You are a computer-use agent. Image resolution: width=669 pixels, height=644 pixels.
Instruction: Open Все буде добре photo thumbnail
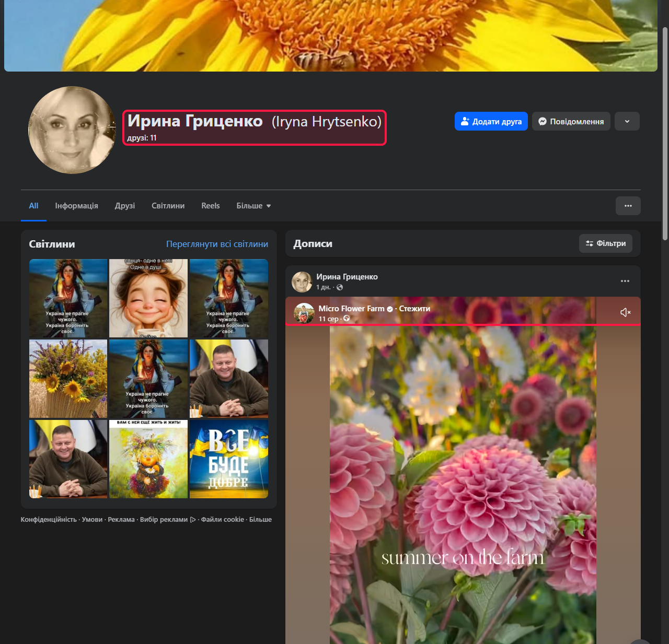(229, 459)
